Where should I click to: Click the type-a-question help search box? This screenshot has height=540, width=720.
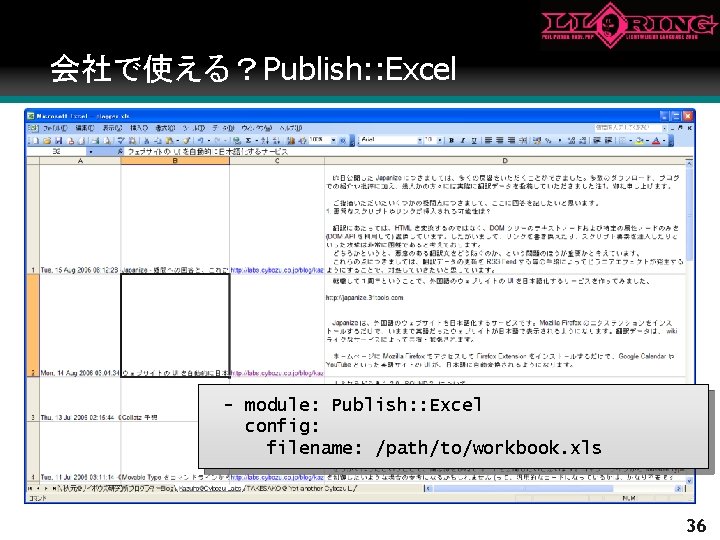(630, 128)
